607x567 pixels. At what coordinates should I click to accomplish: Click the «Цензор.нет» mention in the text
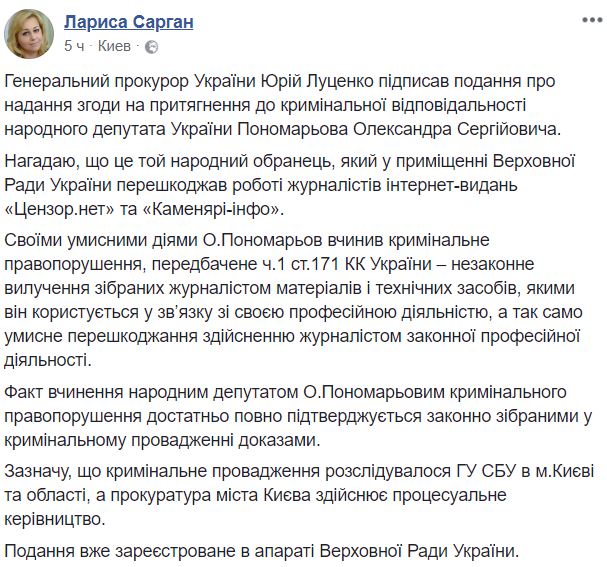[60, 209]
